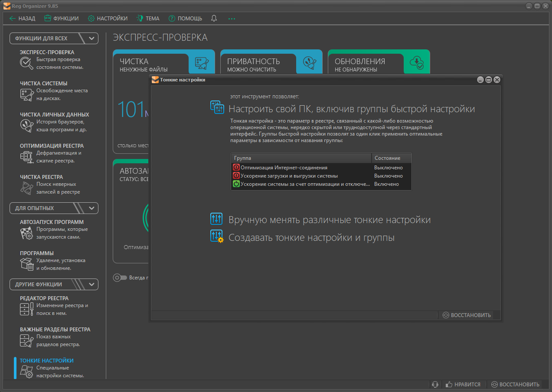This screenshot has width=552, height=392.
Task: Open the Помощь menu
Action: pos(185,19)
